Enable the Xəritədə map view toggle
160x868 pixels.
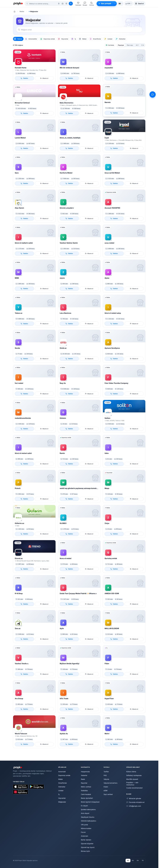coord(110,45)
